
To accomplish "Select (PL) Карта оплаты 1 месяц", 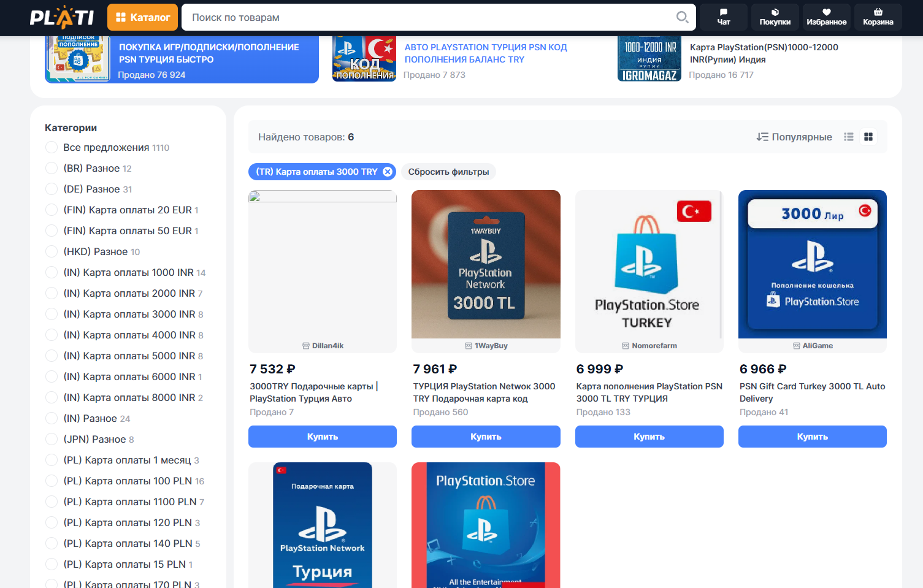I will 122,460.
